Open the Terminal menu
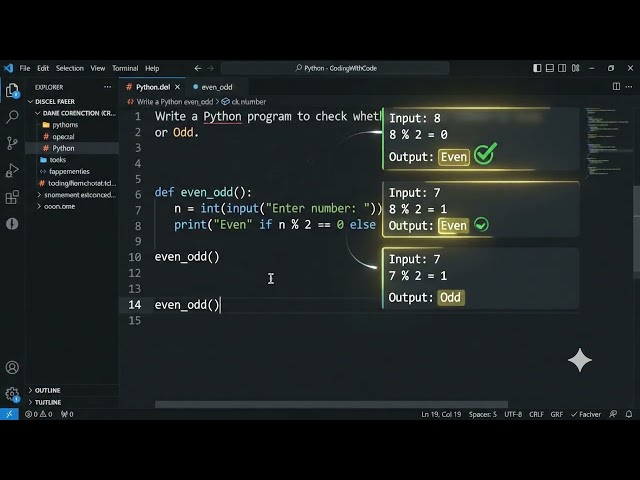Screen dimensions: 640x480 point(125,68)
